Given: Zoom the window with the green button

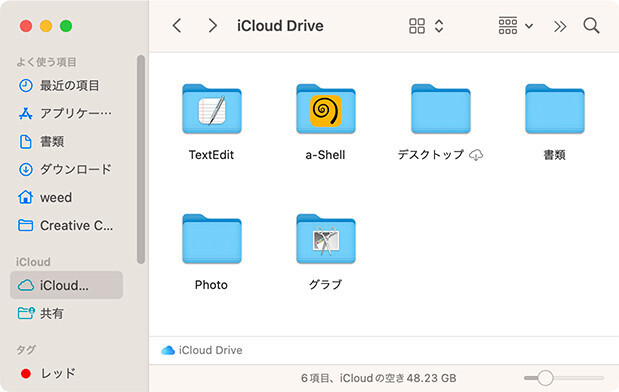Looking at the screenshot, I should point(66,26).
